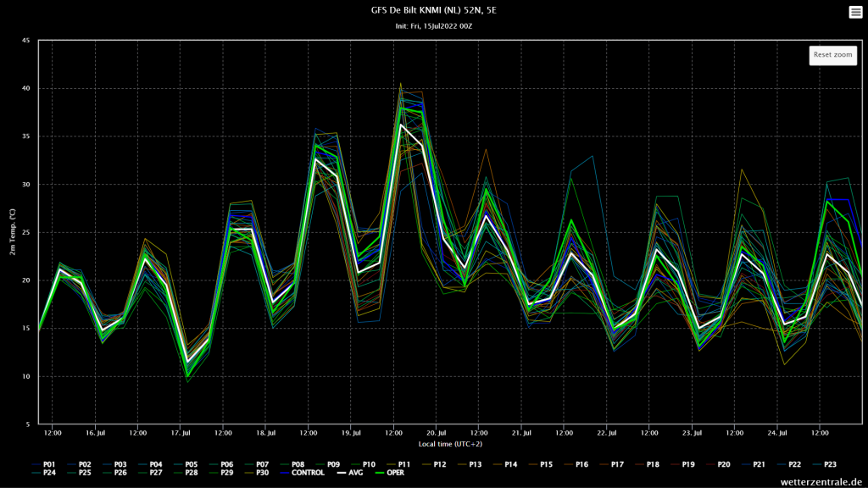Open the chart context menu hamburger icon
This screenshot has height=488, width=868.
(x=855, y=12)
